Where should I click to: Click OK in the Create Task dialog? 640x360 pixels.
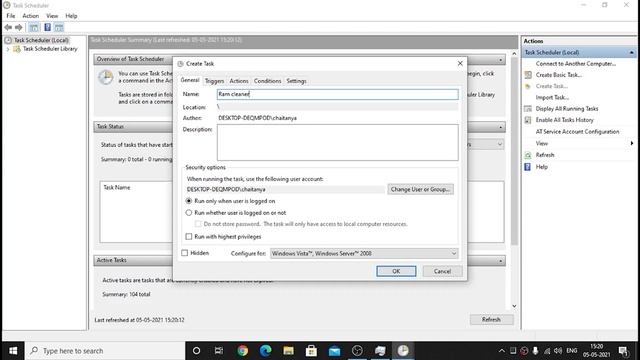pyautogui.click(x=396, y=271)
